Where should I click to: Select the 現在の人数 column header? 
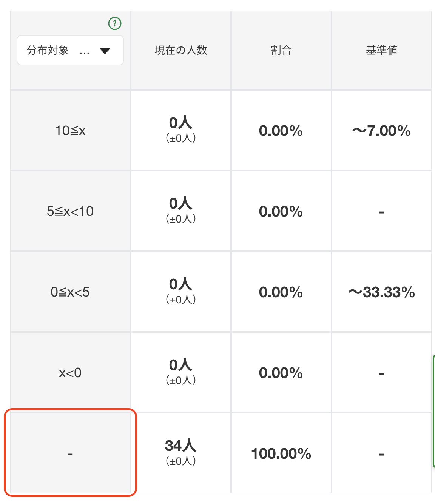point(180,50)
